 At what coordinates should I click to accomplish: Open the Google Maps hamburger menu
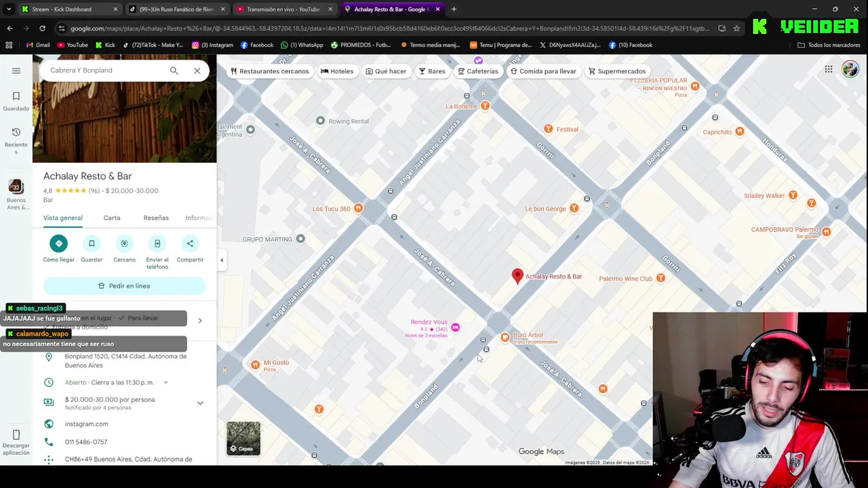click(x=16, y=70)
